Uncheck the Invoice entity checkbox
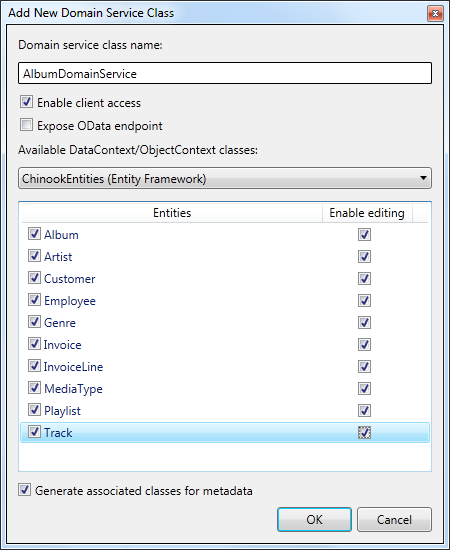The image size is (450, 550). 34,344
